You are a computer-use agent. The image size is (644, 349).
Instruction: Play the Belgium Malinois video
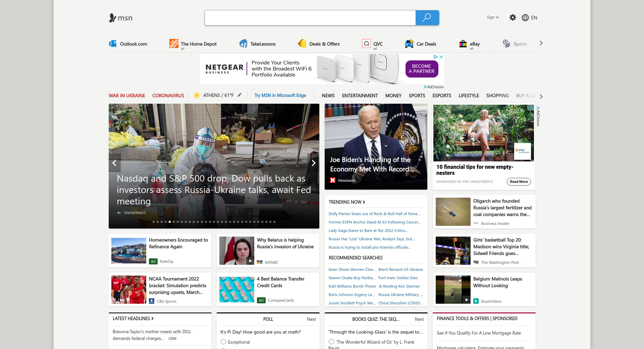coord(466,300)
